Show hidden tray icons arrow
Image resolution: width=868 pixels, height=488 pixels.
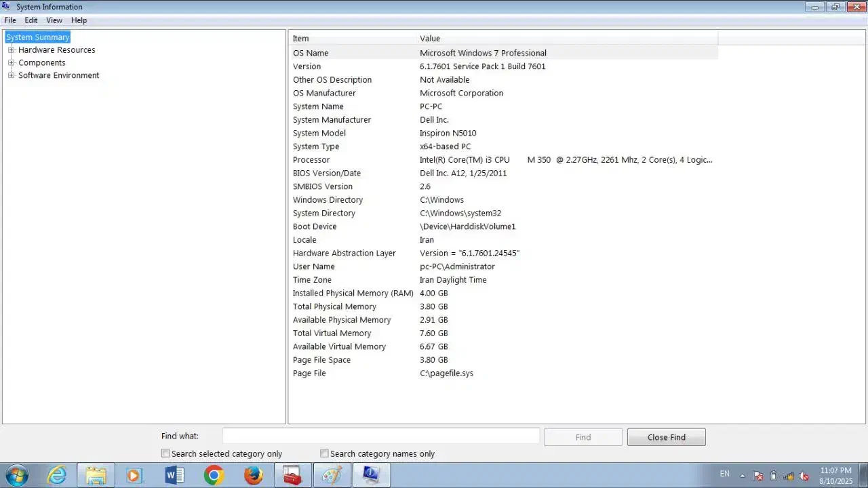[743, 476]
